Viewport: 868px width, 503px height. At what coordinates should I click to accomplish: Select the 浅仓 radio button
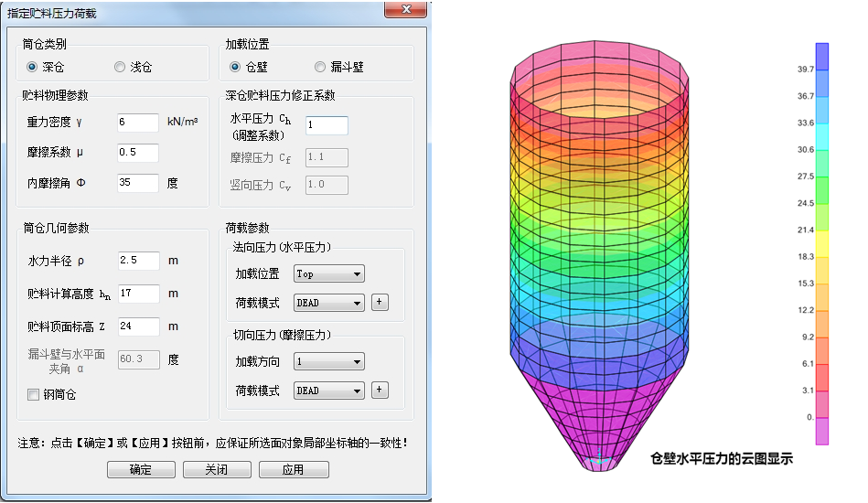click(x=120, y=67)
